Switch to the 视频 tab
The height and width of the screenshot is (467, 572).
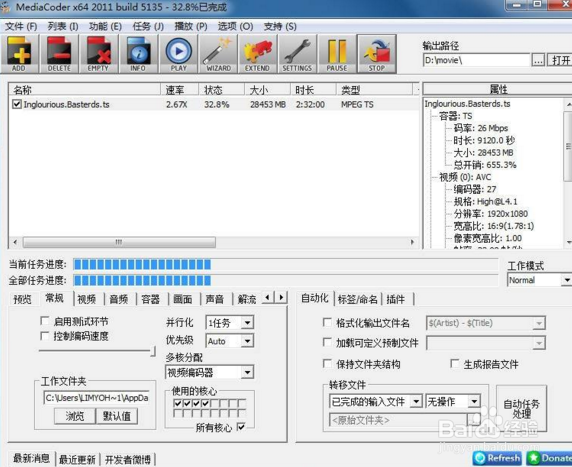[x=87, y=299]
